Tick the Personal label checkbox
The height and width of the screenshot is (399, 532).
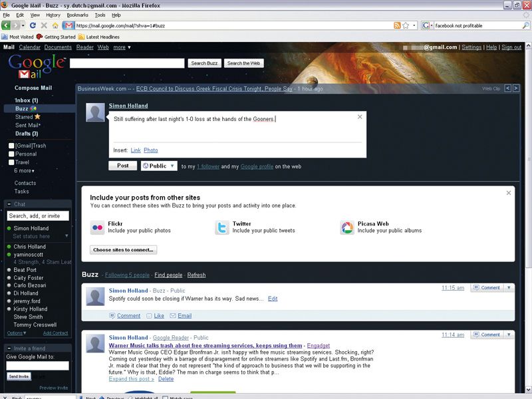click(x=11, y=154)
